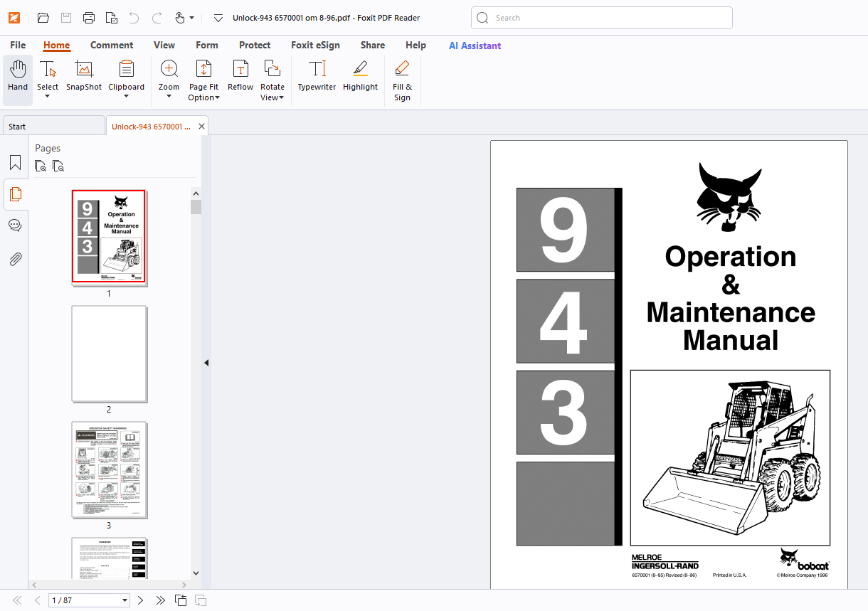Go to the first page
Screen dimensions: 868x611
(x=18, y=600)
